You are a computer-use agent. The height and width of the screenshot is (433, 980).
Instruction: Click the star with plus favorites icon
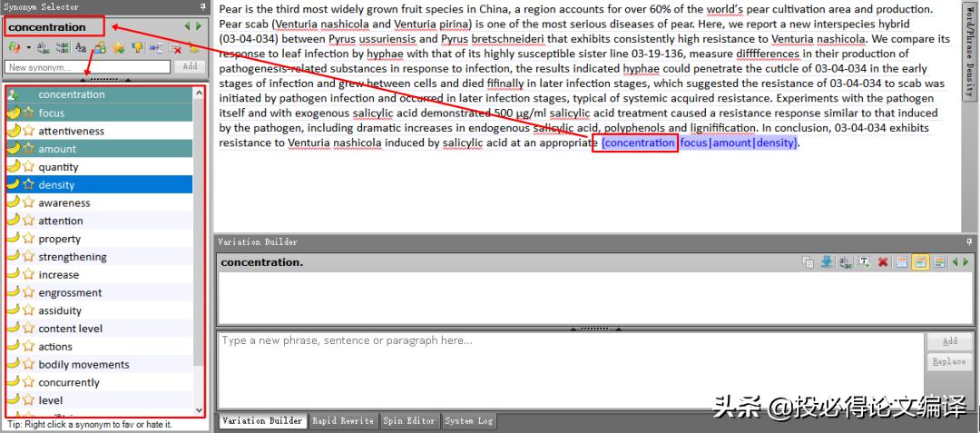pyautogui.click(x=118, y=48)
